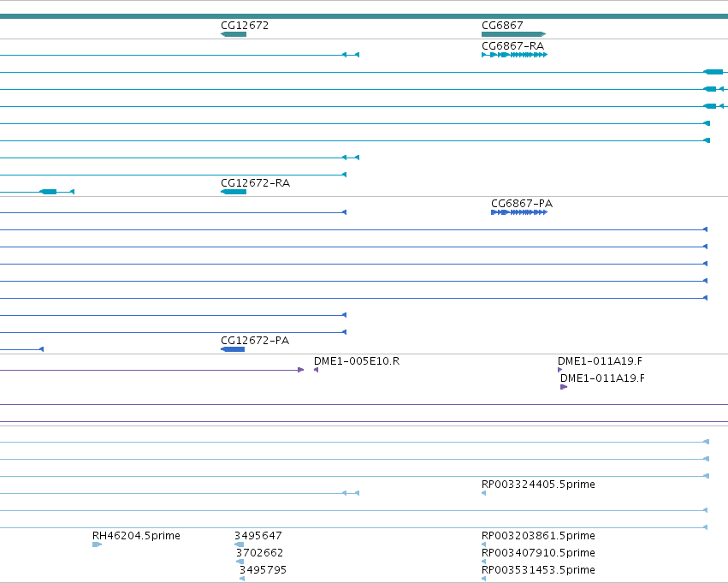Click the RP003203861.5prime label
Image resolution: width=728 pixels, height=583 pixels.
point(539,536)
